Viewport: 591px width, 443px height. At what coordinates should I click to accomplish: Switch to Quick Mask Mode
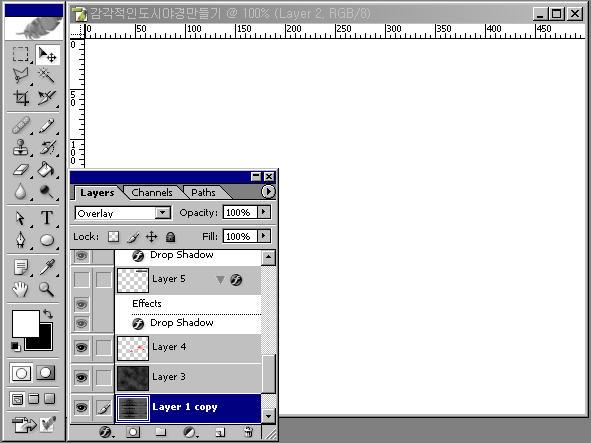tap(46, 373)
